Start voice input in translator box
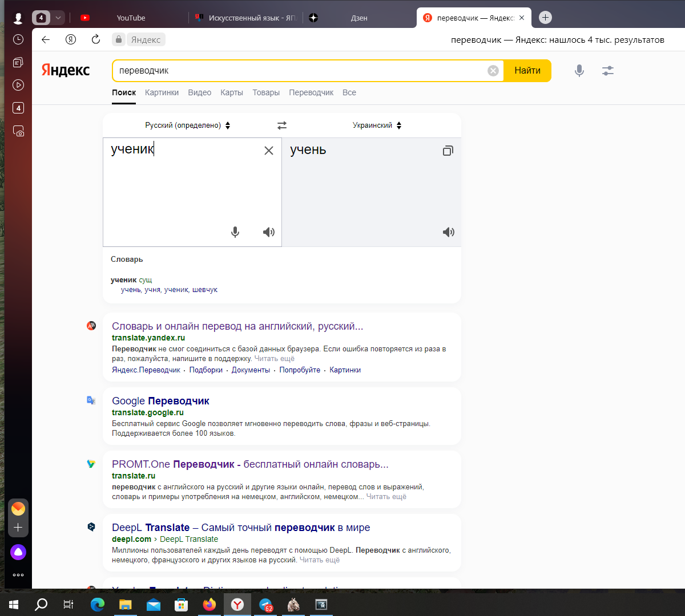 click(x=235, y=232)
